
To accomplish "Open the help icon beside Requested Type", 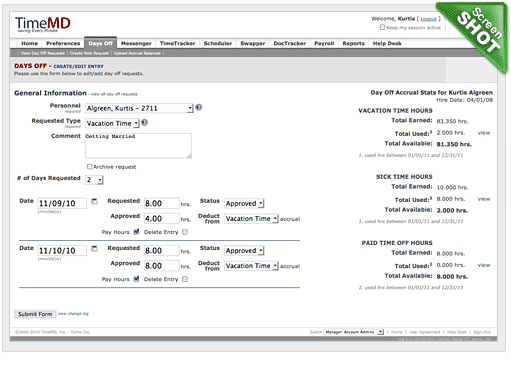I will pyautogui.click(x=144, y=123).
